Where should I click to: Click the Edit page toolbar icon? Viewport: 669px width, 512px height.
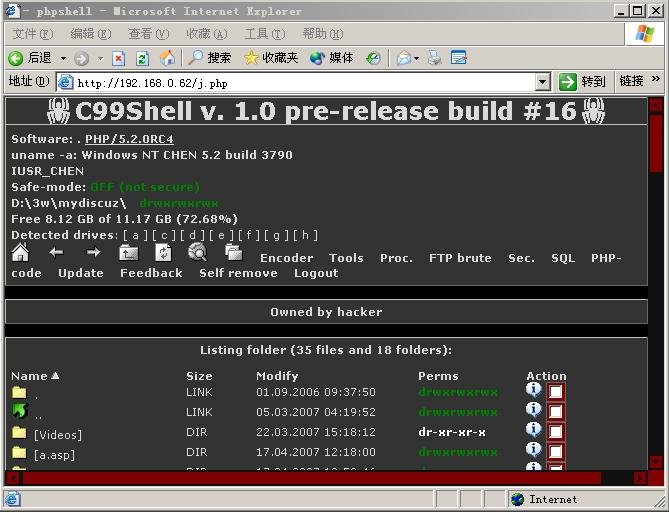[459, 58]
